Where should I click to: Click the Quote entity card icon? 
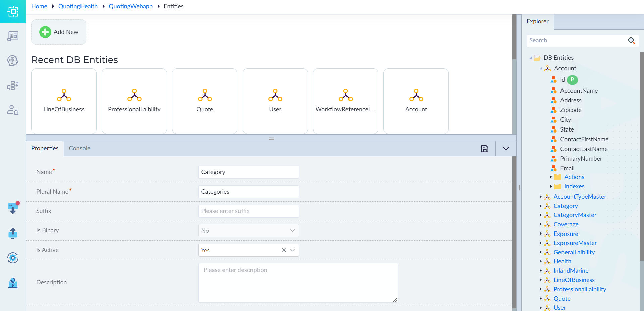(205, 95)
